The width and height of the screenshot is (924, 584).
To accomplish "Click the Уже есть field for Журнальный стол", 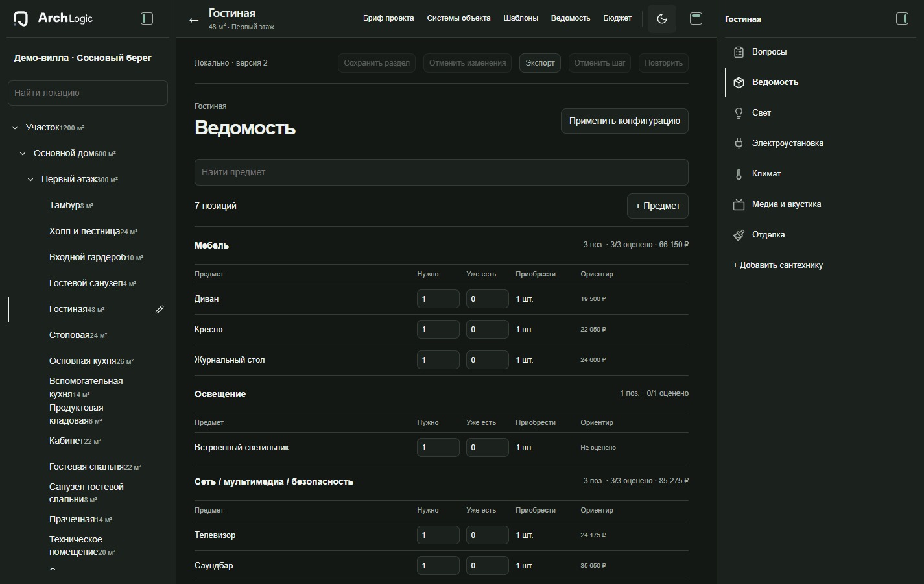I will [488, 360].
